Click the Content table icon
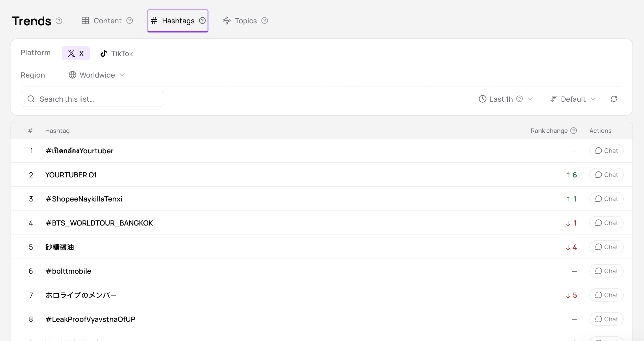 [x=85, y=20]
